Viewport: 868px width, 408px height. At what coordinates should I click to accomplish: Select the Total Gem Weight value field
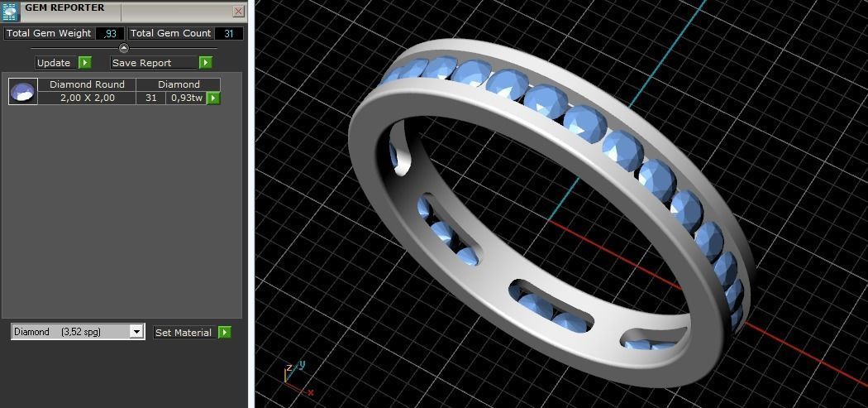click(110, 33)
